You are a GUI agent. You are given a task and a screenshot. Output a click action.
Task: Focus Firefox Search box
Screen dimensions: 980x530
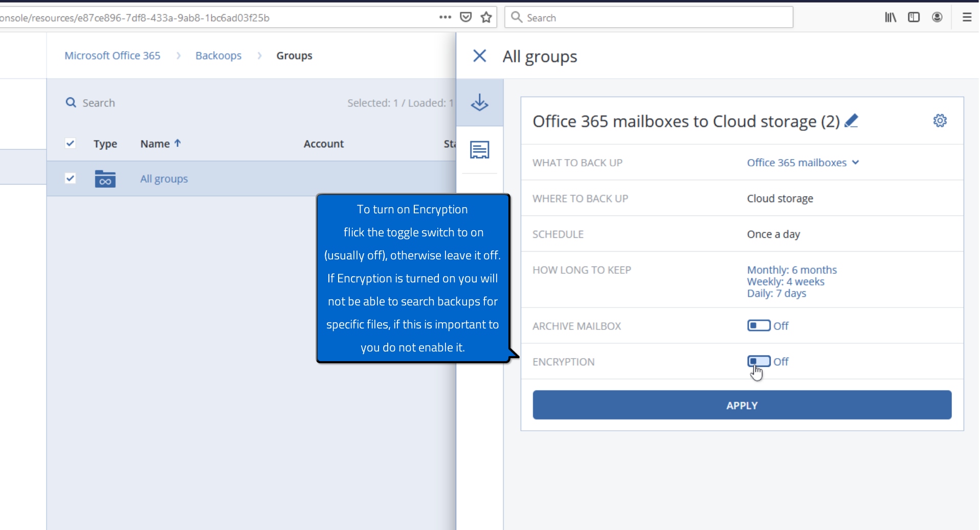[649, 17]
